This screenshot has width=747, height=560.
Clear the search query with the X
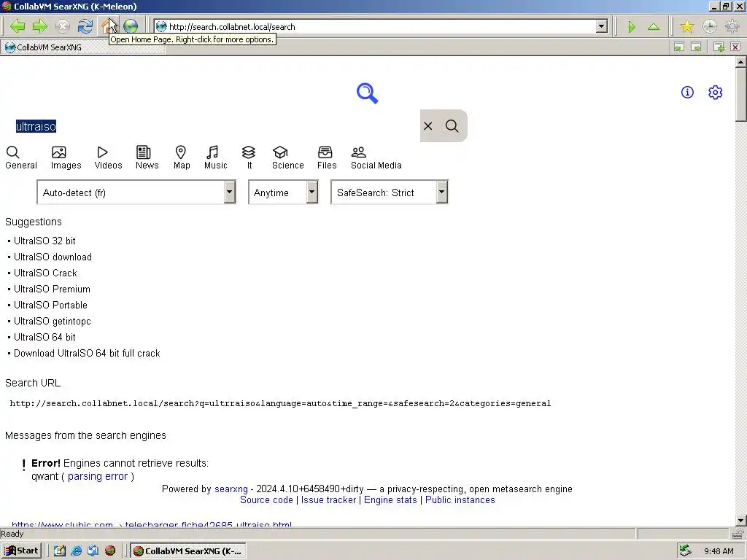point(427,125)
